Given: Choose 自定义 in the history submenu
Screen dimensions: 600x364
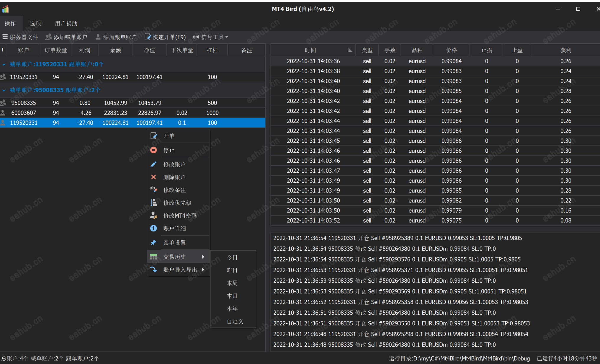Looking at the screenshot, I should point(235,321).
